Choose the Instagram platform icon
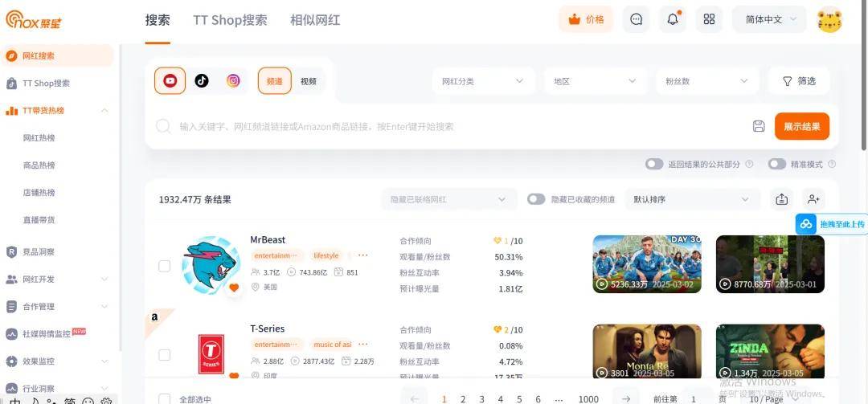Image resolution: width=868 pixels, height=404 pixels. point(233,80)
